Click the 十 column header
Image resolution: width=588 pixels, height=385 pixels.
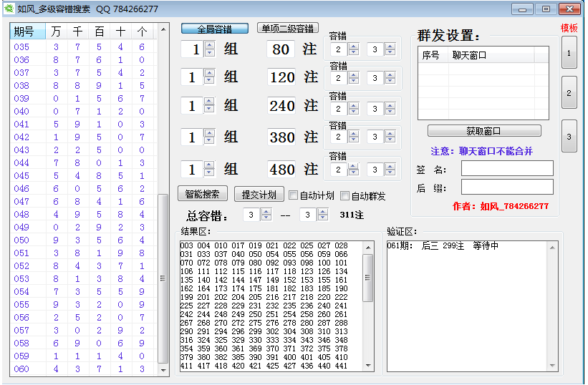point(120,31)
